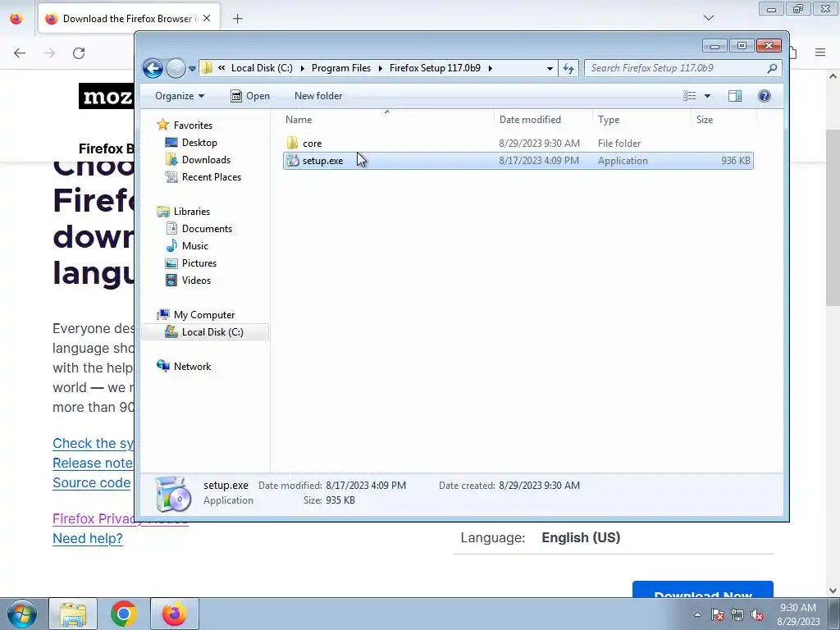Sort by Type column header

[x=641, y=120]
